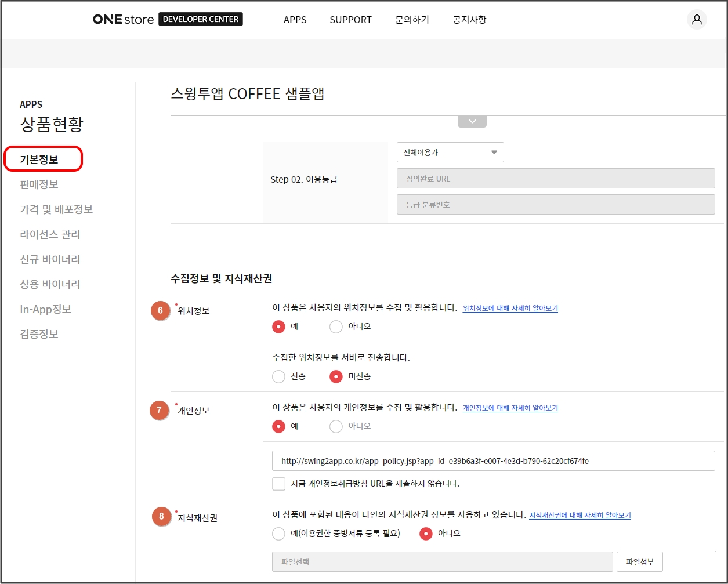Open the SUPPORT menu
Viewport: 728px width, 584px height.
pyautogui.click(x=350, y=20)
